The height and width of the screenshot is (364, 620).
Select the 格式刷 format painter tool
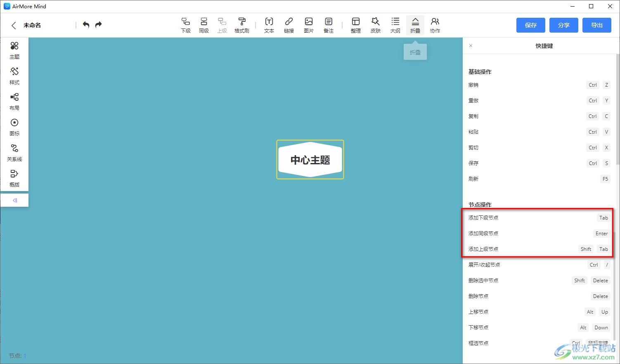242,25
